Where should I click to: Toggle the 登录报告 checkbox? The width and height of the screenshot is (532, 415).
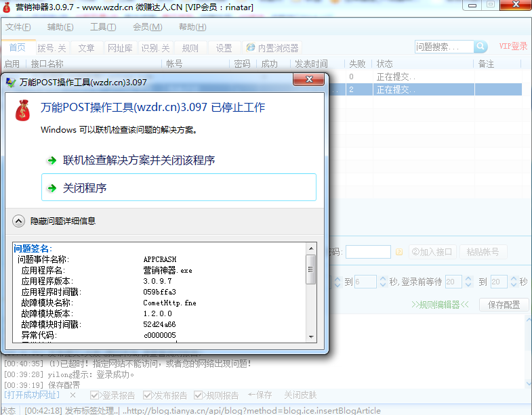[x=94, y=395]
